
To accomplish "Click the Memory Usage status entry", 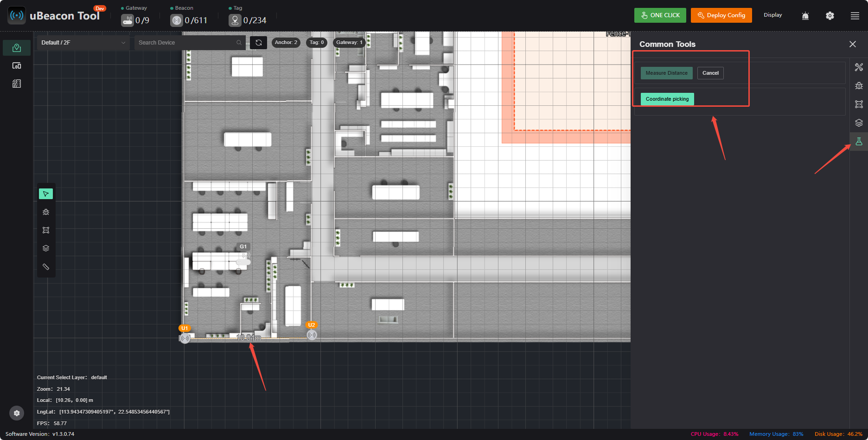I will tap(776, 434).
